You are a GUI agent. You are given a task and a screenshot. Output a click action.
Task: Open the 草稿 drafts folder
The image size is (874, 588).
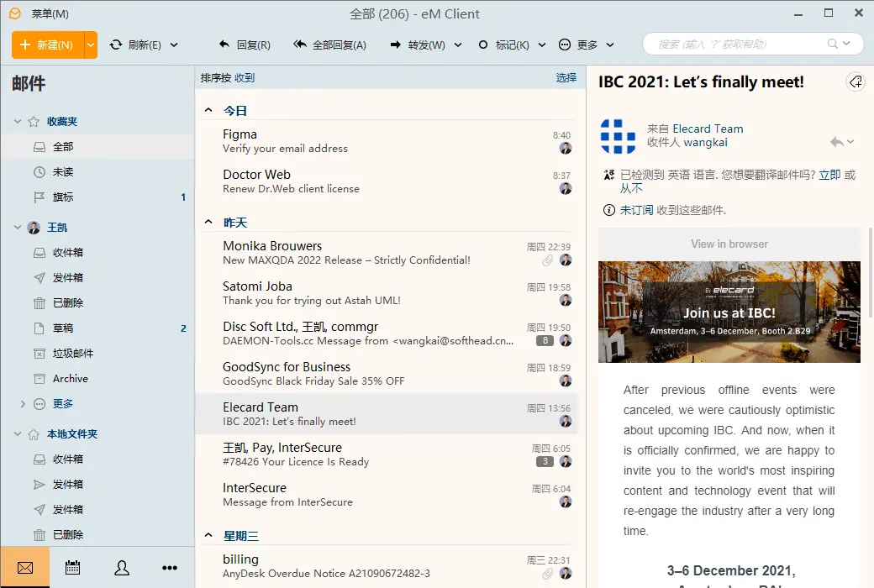click(x=97, y=328)
